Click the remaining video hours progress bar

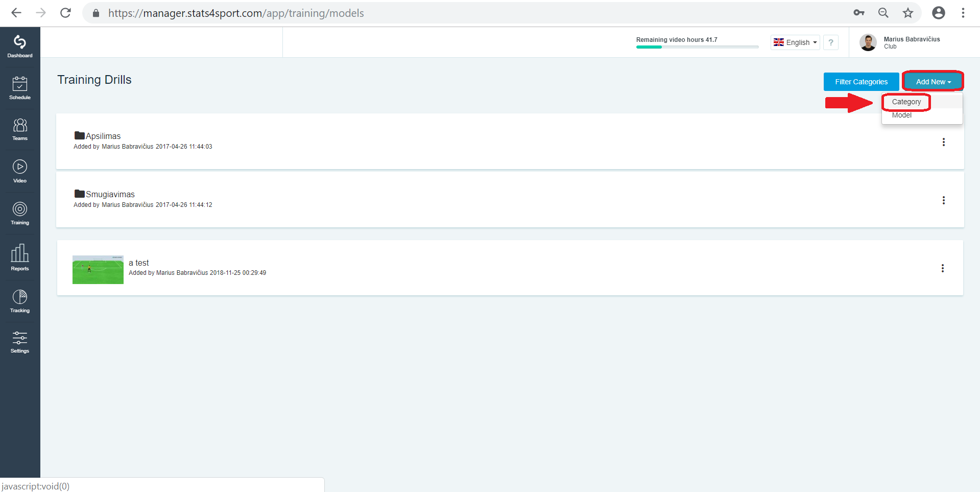[697, 47]
